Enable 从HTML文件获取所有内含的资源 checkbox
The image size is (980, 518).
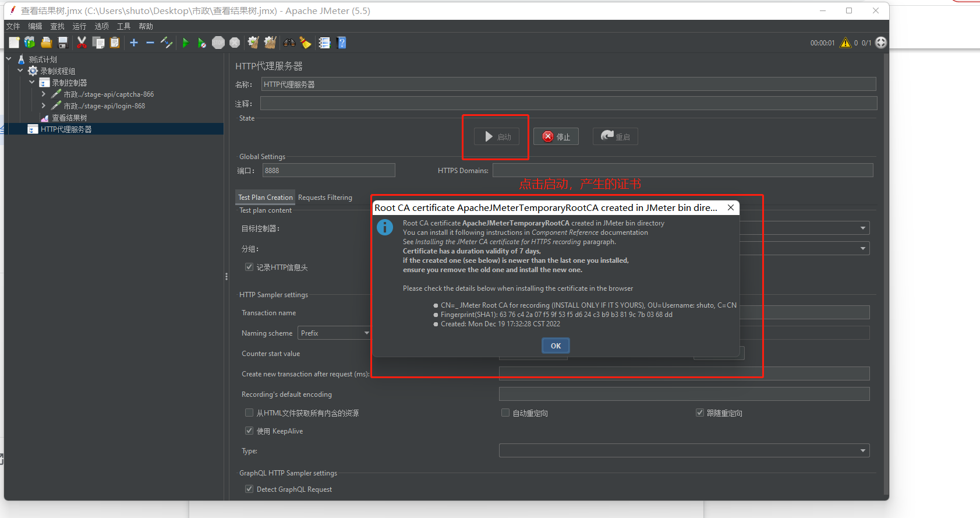point(249,413)
